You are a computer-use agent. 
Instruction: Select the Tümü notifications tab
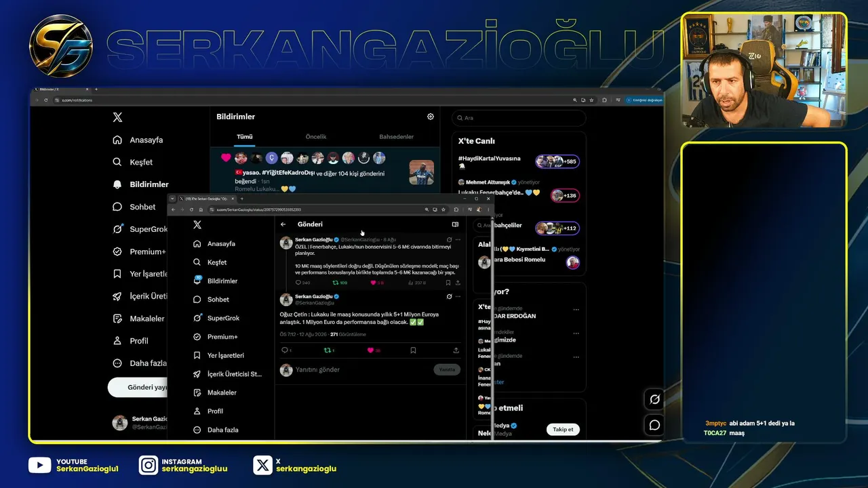click(244, 137)
